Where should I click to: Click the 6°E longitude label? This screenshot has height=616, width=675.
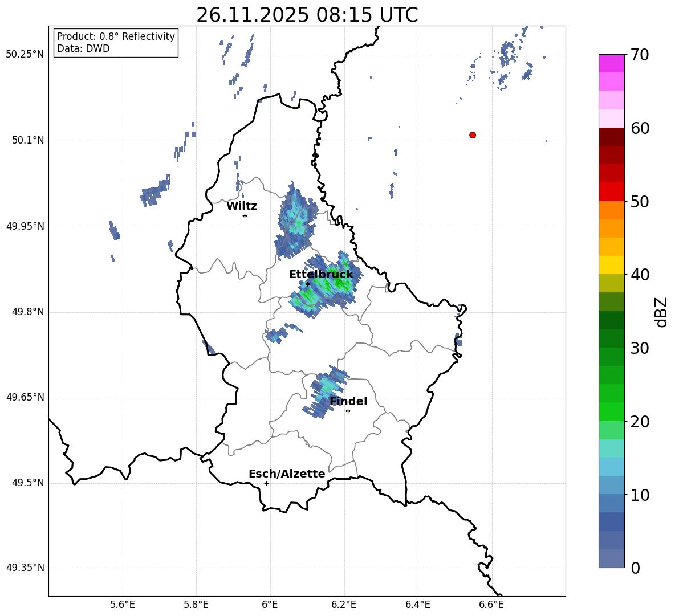[x=270, y=605]
